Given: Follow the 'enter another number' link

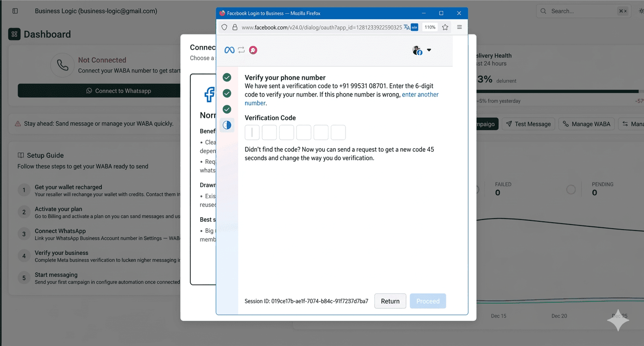Looking at the screenshot, I should pos(341,99).
